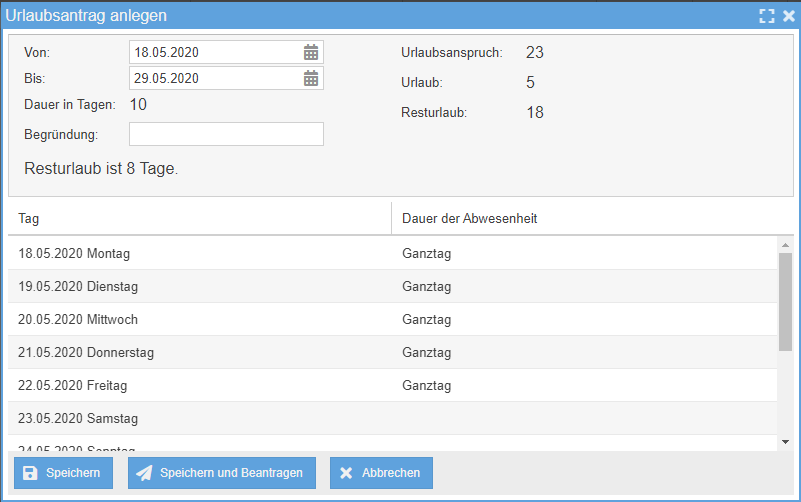Focus the Begründung text field

(226, 134)
